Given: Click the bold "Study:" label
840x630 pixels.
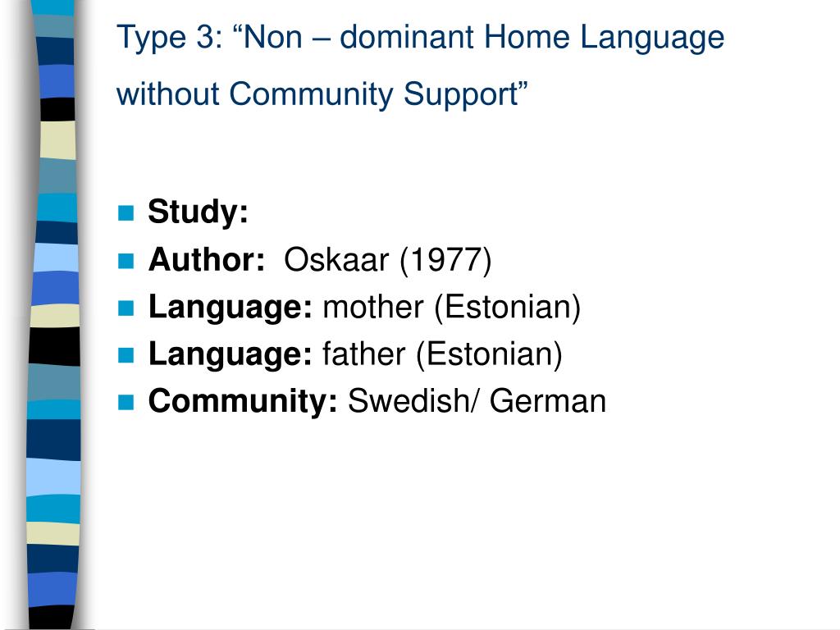Looking at the screenshot, I should pyautogui.click(x=199, y=212).
